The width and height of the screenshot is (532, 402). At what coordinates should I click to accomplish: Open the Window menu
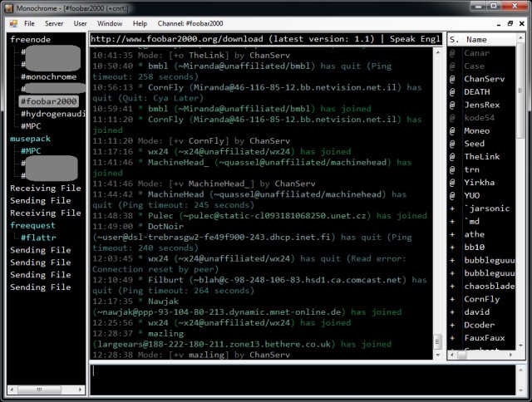click(x=109, y=23)
